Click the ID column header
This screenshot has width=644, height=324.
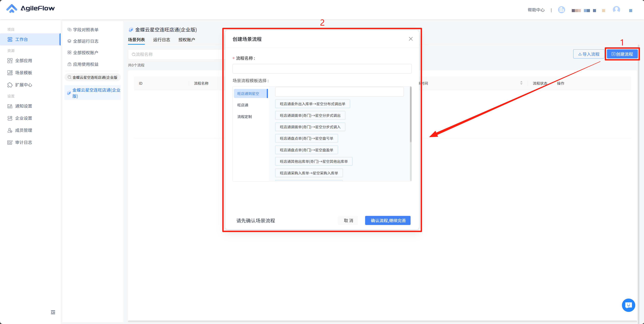[140, 83]
